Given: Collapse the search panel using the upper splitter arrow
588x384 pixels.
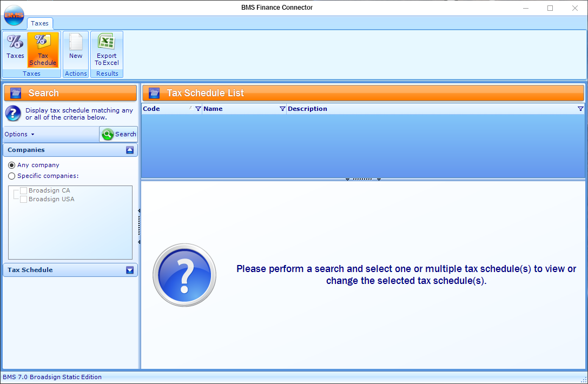Looking at the screenshot, I should click(139, 211).
